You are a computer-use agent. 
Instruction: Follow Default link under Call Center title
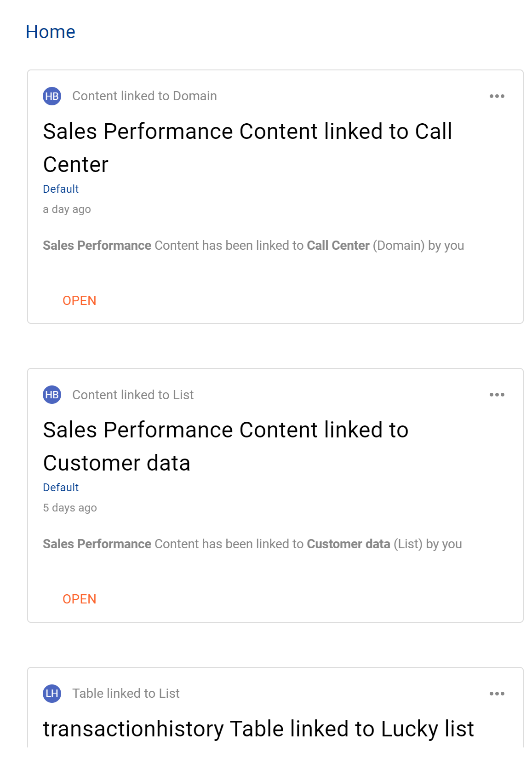(61, 189)
